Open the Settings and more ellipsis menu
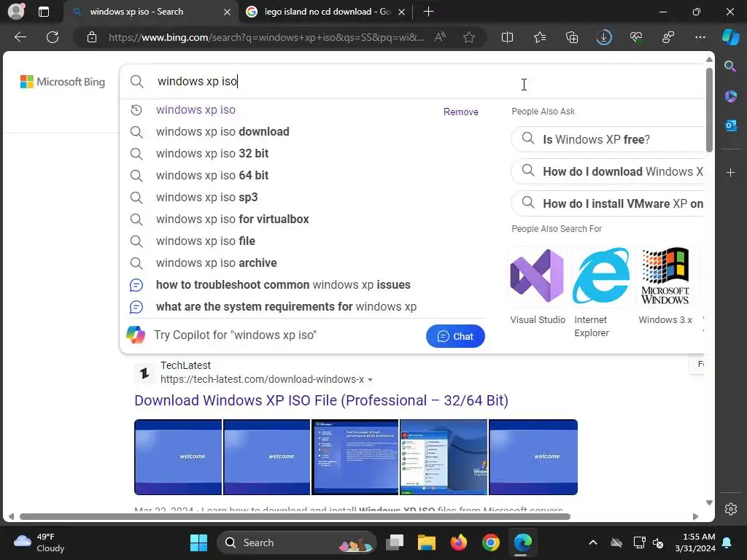The height and width of the screenshot is (560, 747). 700,37
